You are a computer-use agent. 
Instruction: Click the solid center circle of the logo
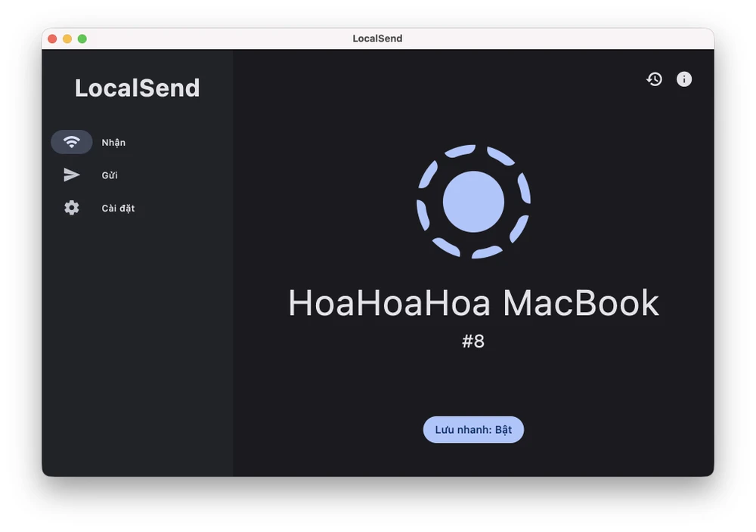point(473,202)
